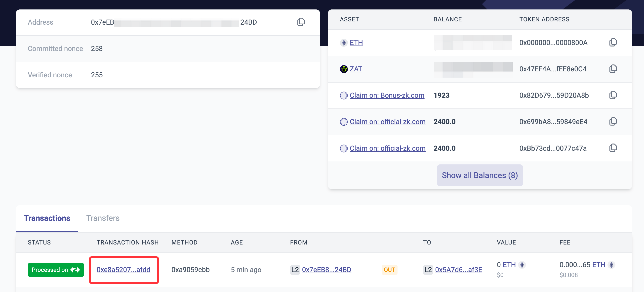Click the Ethereum logo beside the ETH asset
Screen dimensions: 644x292
click(344, 43)
